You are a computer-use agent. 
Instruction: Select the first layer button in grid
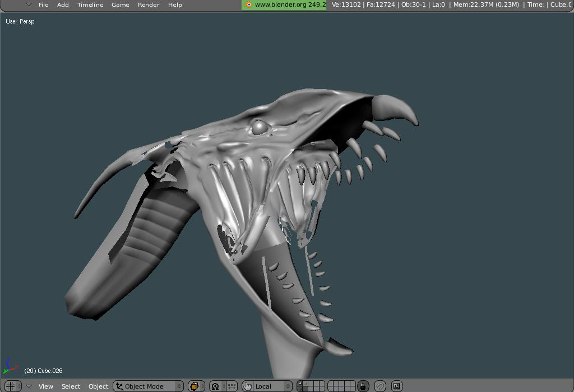(x=300, y=384)
